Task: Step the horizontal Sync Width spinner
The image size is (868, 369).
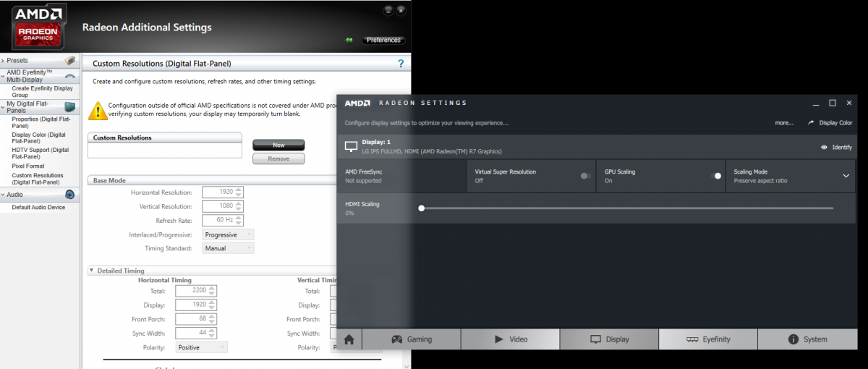Action: (213, 333)
